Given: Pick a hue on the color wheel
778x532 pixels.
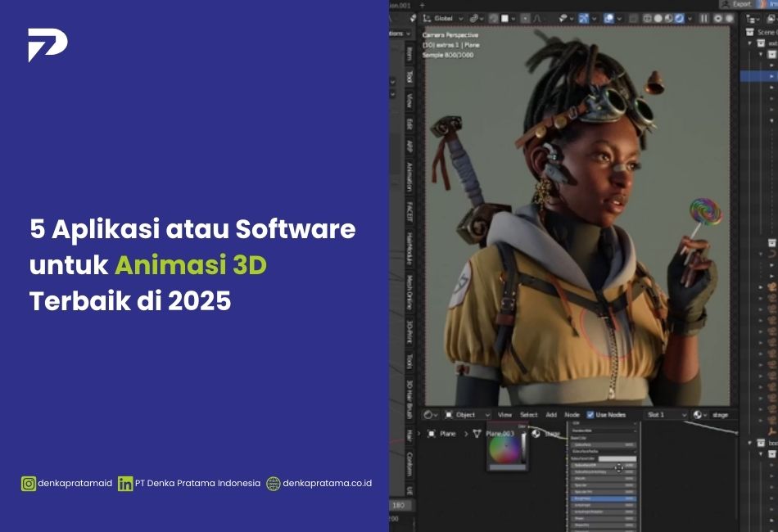Looking at the screenshot, I should 503,449.
